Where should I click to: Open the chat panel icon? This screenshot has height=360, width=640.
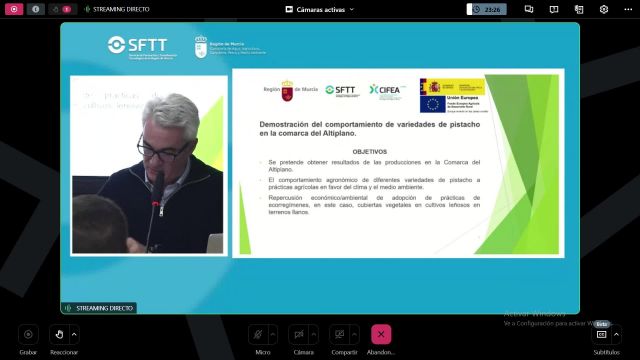[529, 9]
